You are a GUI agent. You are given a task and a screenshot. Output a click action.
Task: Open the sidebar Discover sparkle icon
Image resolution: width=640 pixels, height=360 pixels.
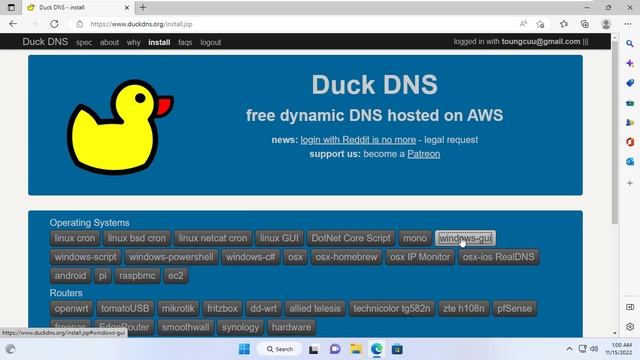[x=630, y=63]
